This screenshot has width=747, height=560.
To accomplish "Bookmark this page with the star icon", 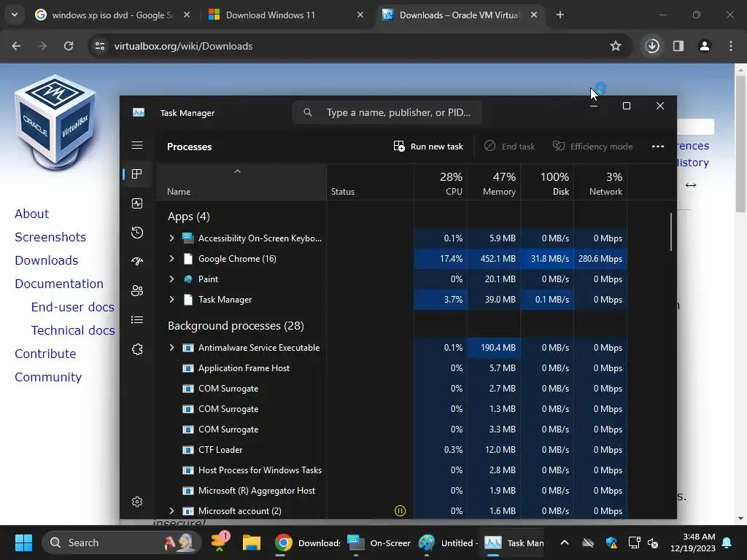I will coord(616,46).
